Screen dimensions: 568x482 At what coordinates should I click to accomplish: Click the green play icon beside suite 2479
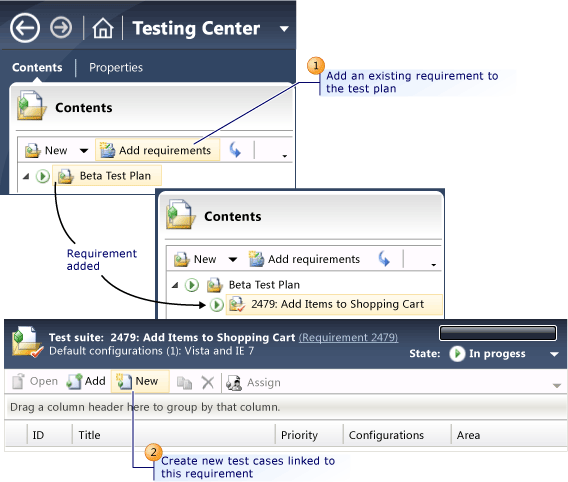(217, 305)
